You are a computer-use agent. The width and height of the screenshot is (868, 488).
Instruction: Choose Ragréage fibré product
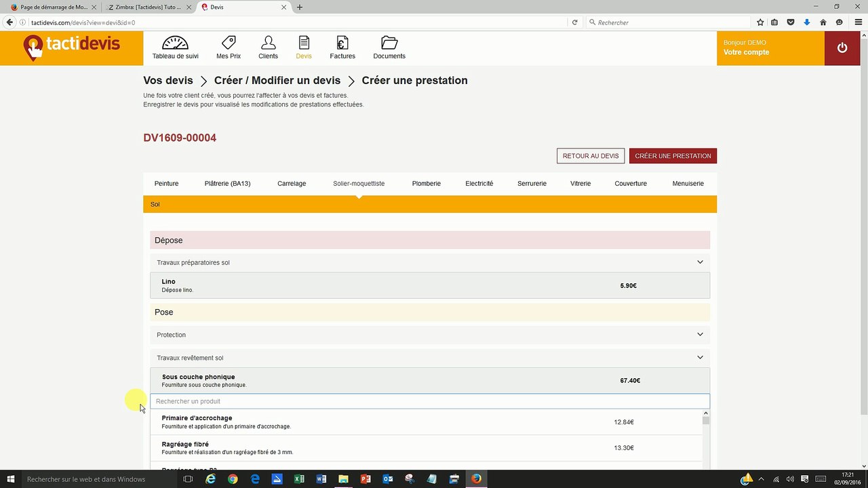pos(426,448)
